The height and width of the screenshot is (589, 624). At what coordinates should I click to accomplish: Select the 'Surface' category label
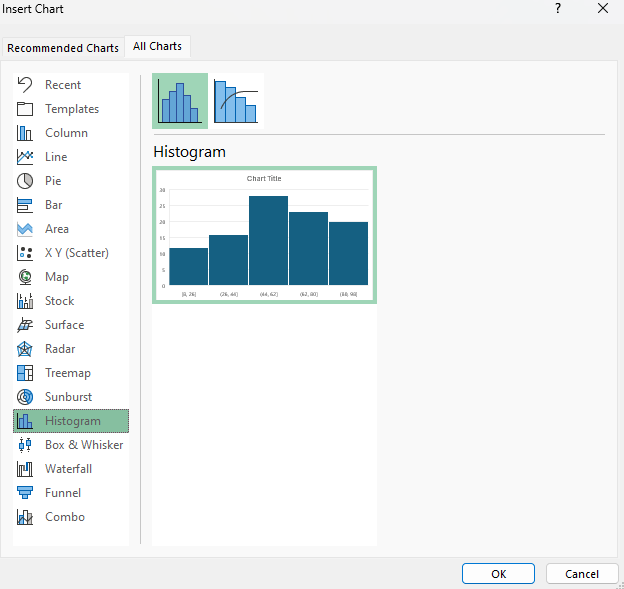pos(64,325)
